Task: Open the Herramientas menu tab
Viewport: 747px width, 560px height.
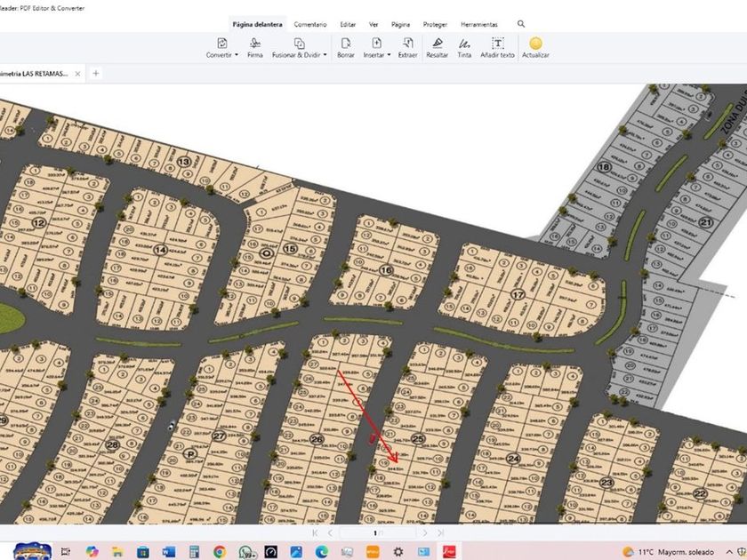Action: point(479,25)
